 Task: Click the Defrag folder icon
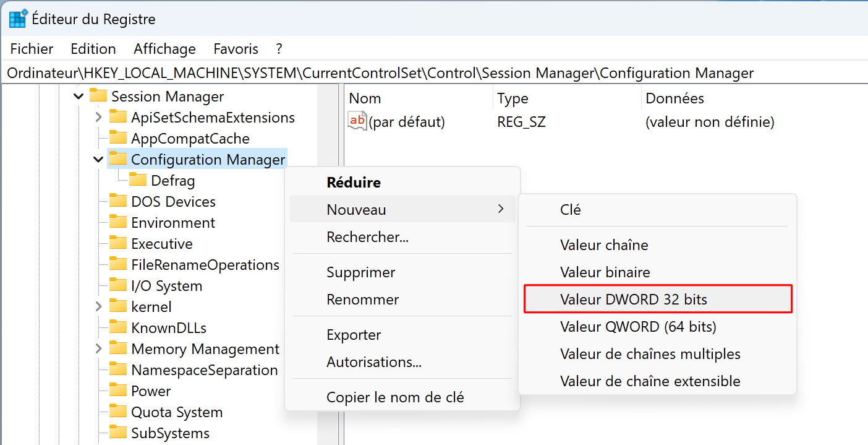pos(138,181)
